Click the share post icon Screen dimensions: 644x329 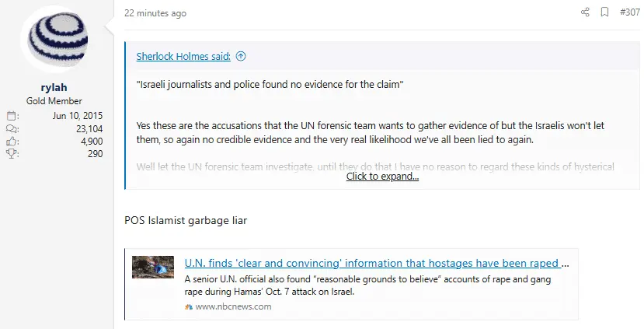click(x=585, y=12)
